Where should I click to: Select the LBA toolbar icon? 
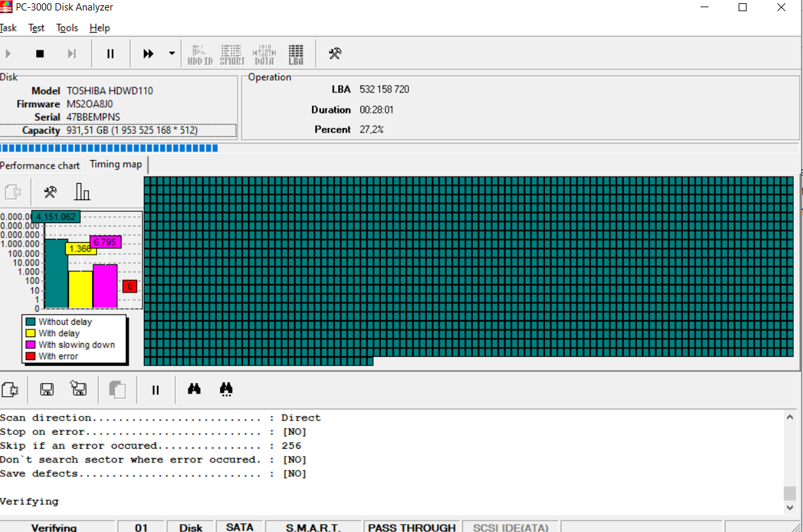(296, 54)
